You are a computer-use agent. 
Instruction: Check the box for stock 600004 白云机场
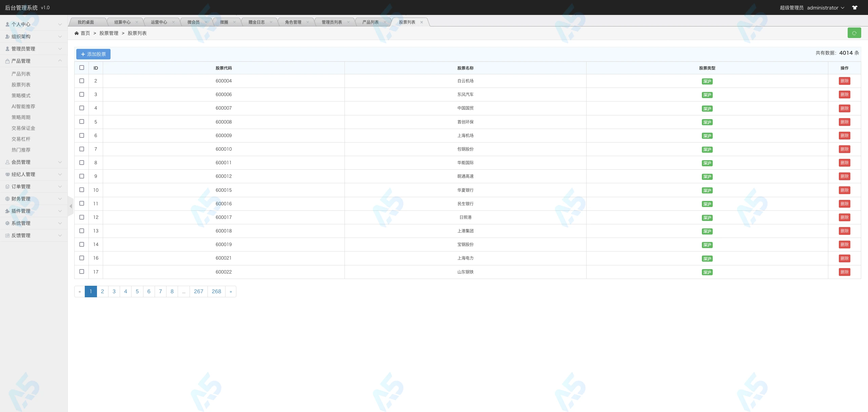[82, 81]
